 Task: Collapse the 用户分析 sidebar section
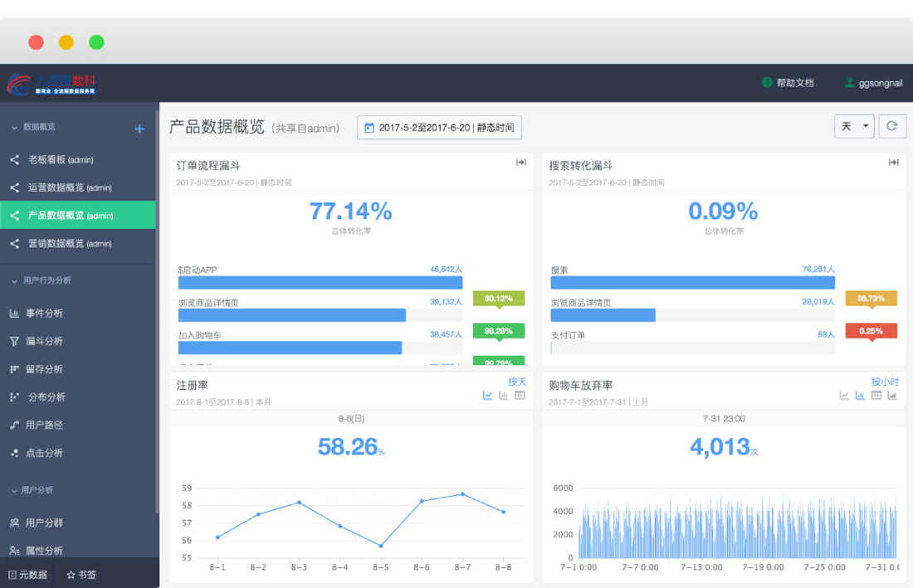(x=14, y=491)
